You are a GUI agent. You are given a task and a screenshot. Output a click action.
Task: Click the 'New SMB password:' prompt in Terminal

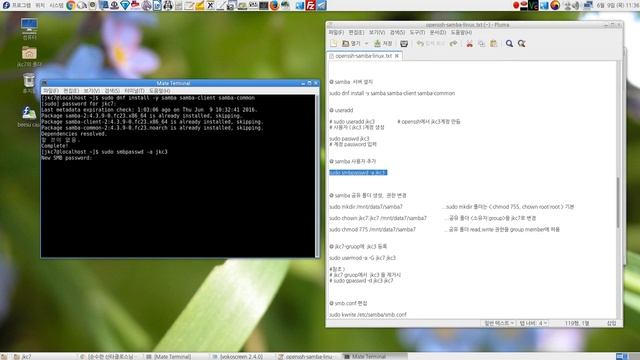[x=67, y=158]
